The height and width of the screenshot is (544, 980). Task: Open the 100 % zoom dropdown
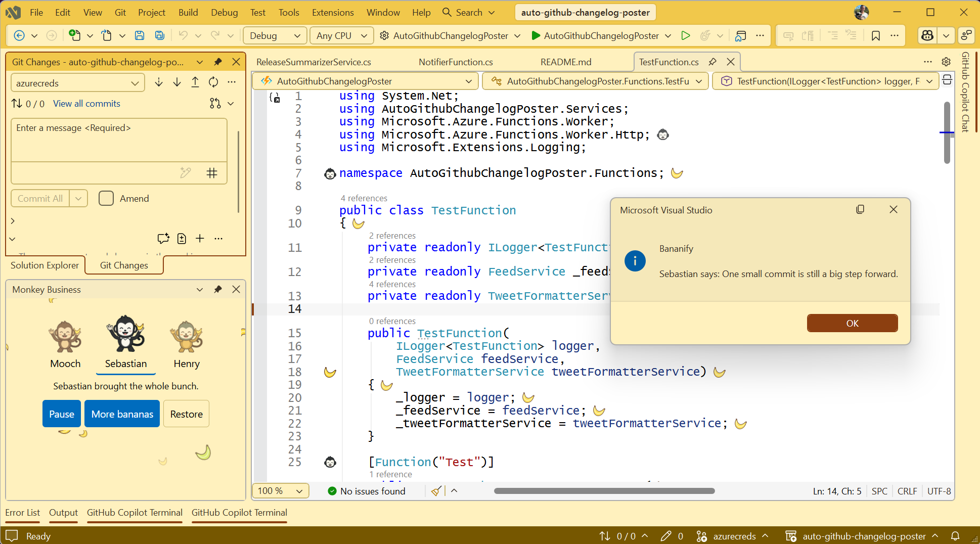[x=281, y=491]
